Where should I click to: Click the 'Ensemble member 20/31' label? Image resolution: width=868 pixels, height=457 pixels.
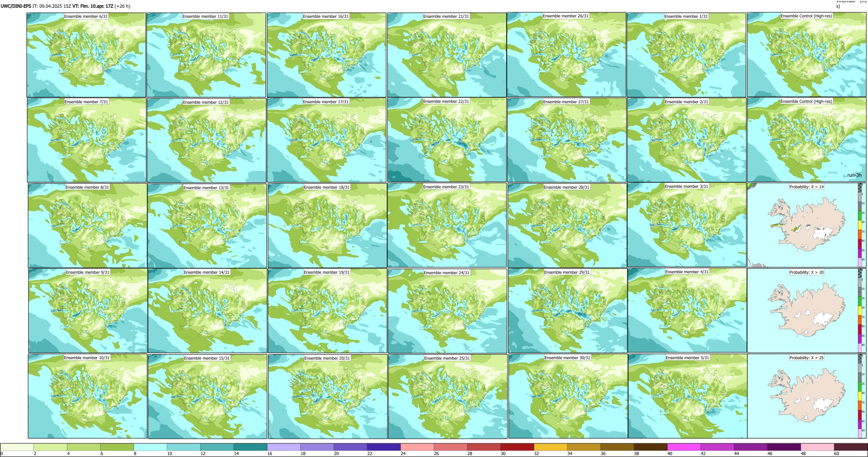(x=327, y=358)
